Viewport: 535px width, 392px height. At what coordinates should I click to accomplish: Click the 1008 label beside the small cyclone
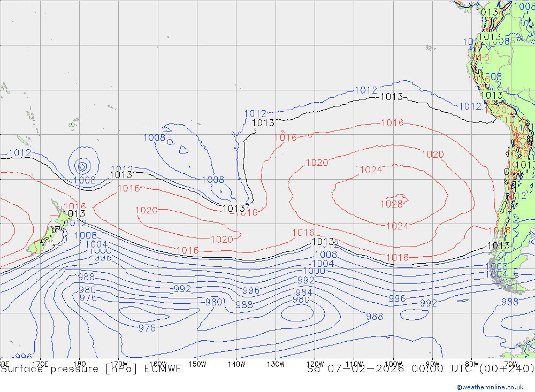pyautogui.click(x=85, y=180)
